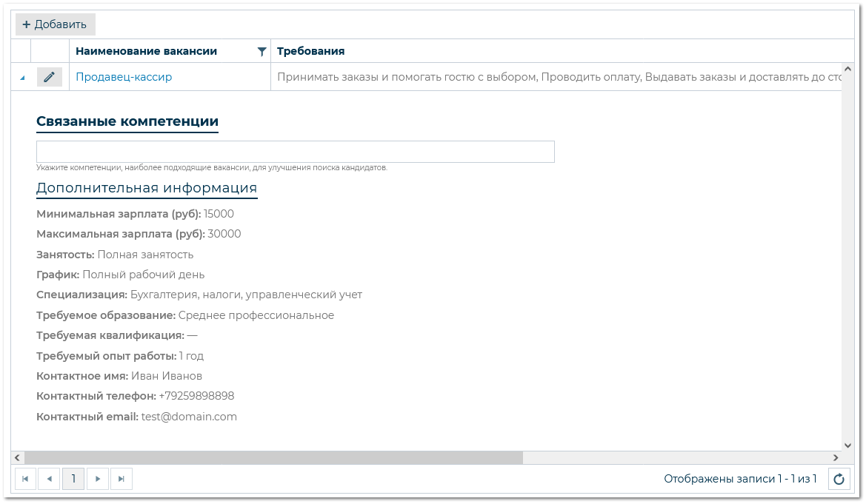Click the horizontal scrollbar right arrow
866x504 pixels.
pos(836,458)
